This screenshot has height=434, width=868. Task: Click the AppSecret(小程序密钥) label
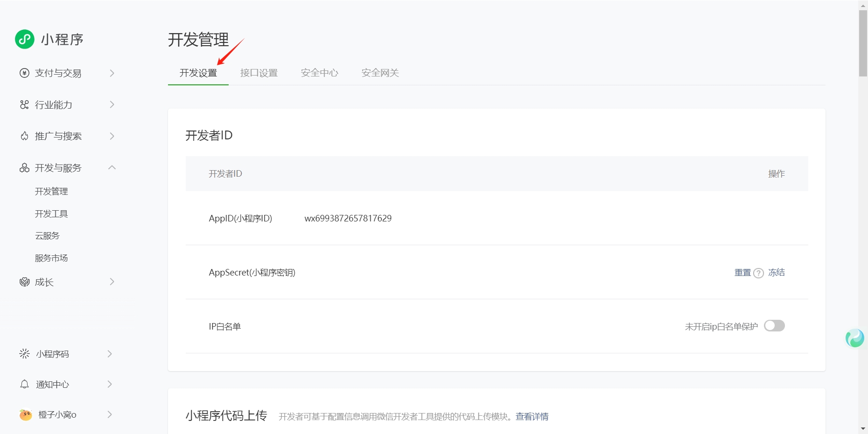[252, 273]
